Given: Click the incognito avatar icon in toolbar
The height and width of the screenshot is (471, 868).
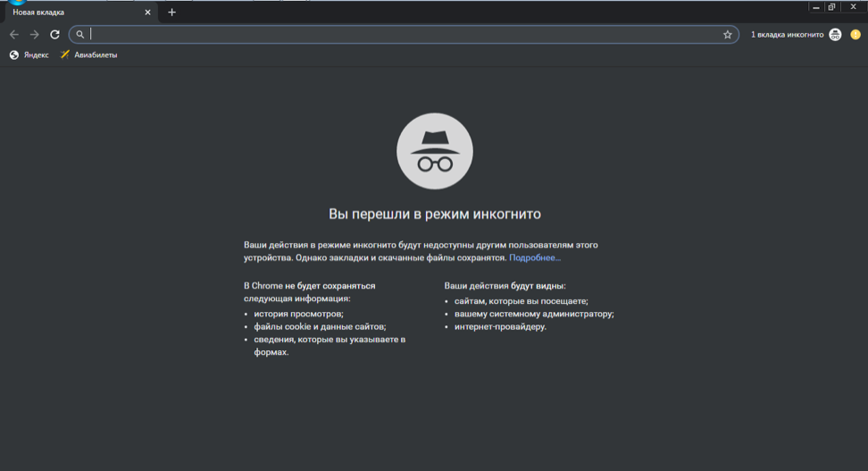Looking at the screenshot, I should pos(835,35).
